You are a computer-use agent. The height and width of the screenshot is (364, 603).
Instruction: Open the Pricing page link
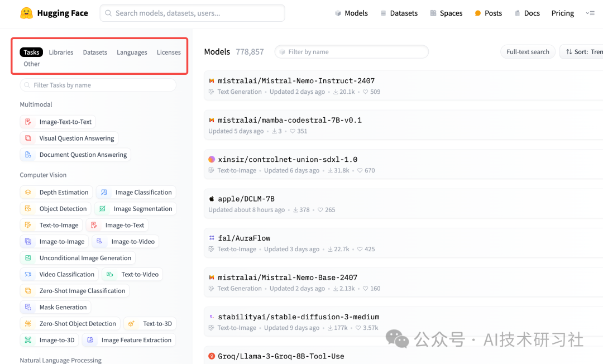[563, 13]
